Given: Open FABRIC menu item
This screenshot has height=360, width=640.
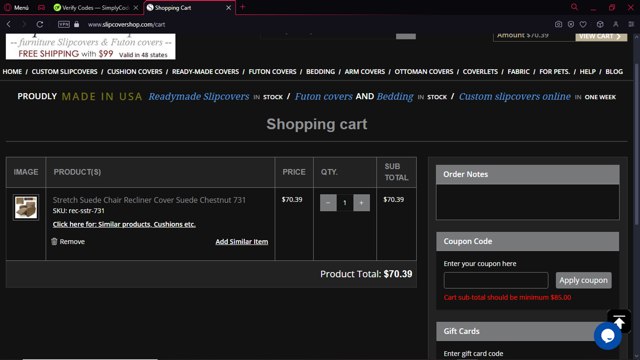Looking at the screenshot, I should [518, 71].
